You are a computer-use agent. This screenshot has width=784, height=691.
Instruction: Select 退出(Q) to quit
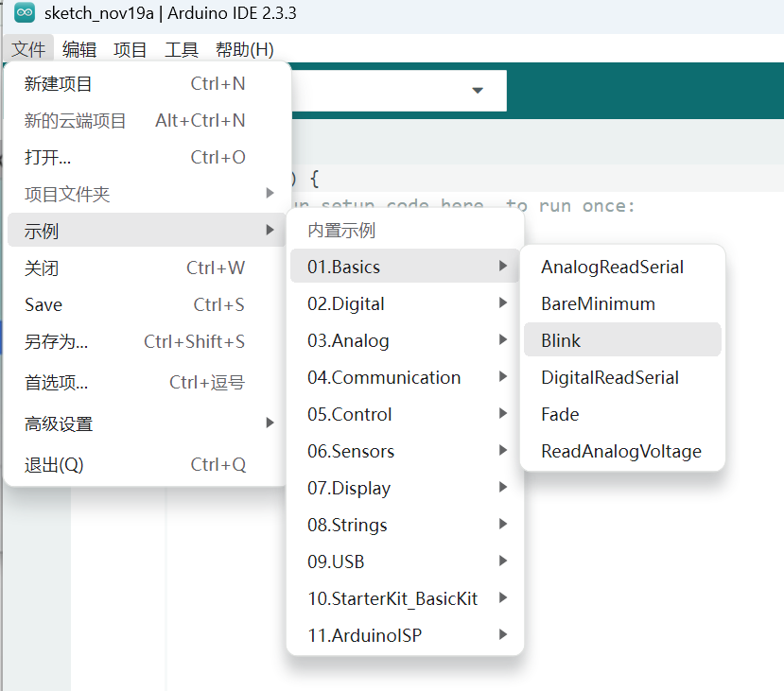147,465
